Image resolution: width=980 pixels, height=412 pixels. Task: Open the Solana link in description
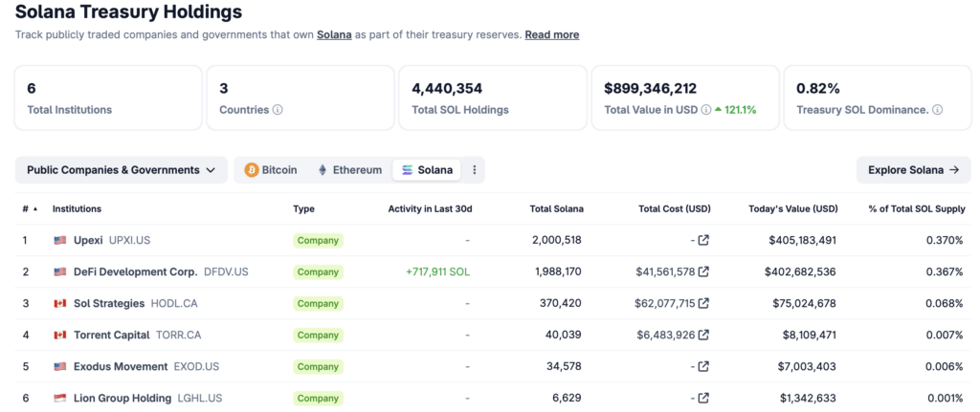[334, 35]
